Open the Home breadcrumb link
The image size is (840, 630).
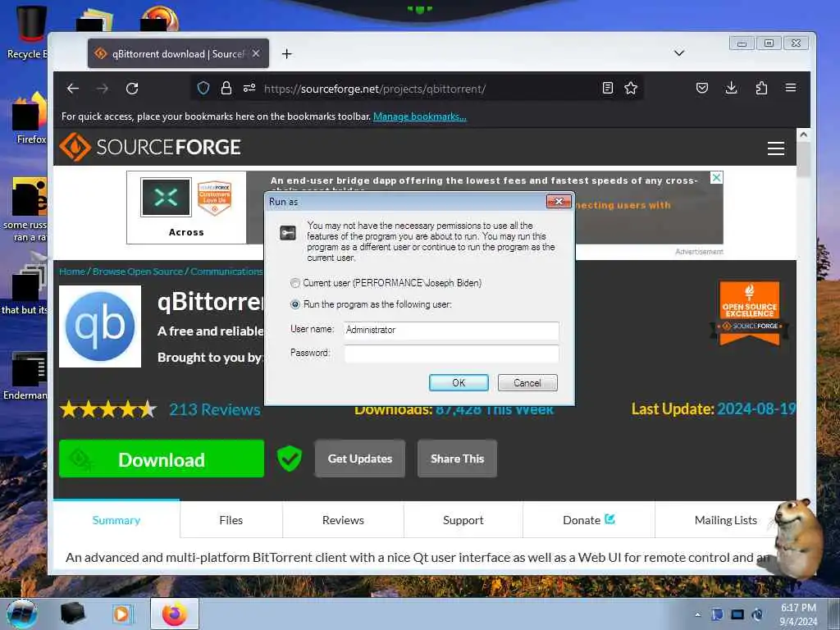(72, 272)
